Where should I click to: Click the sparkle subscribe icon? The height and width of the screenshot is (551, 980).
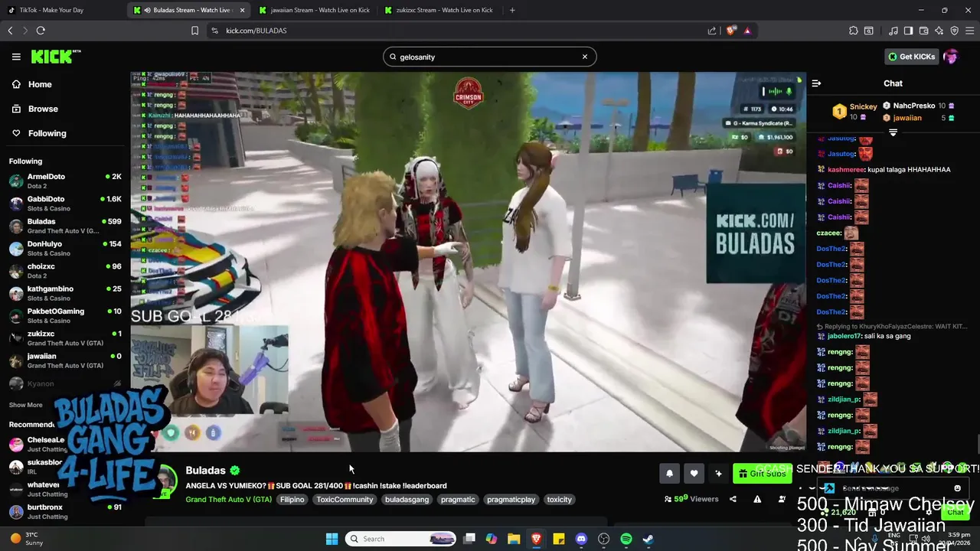point(718,474)
